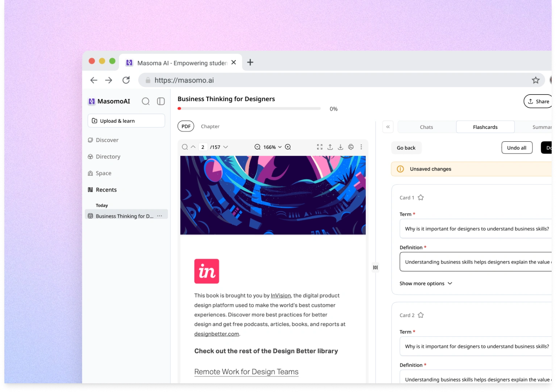The image size is (556, 392).
Task: Click the search icon beside the MasomoAI logo
Action: pyautogui.click(x=146, y=101)
